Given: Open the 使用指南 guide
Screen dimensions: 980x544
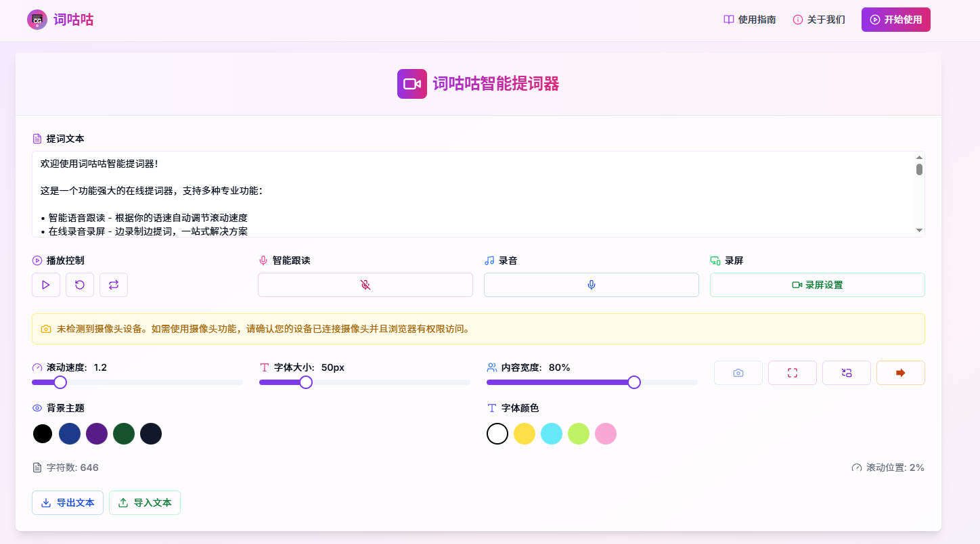Looking at the screenshot, I should tap(750, 20).
